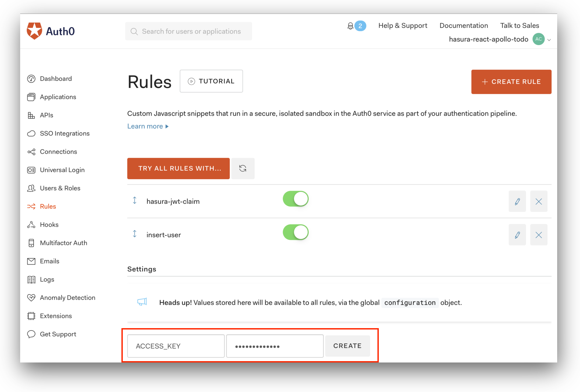Image resolution: width=580 pixels, height=392 pixels.
Task: Click the Create settings button
Action: click(347, 346)
